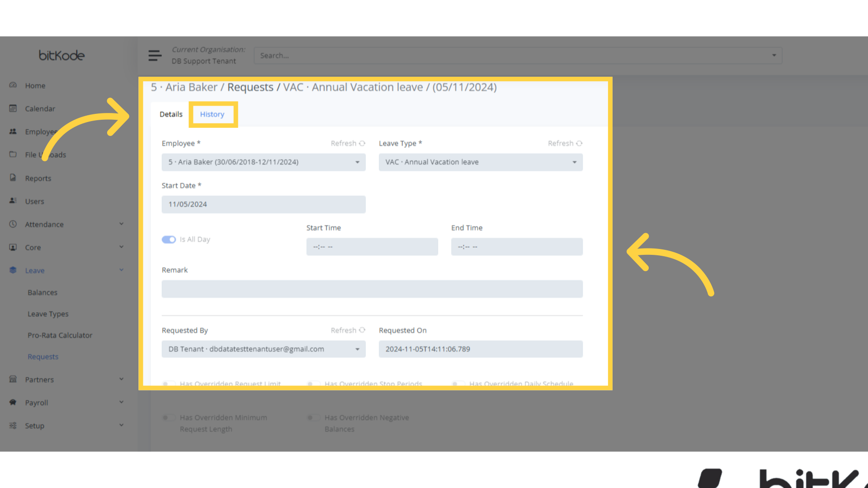Toggle Has Overridden Negative Balances

pyautogui.click(x=313, y=418)
